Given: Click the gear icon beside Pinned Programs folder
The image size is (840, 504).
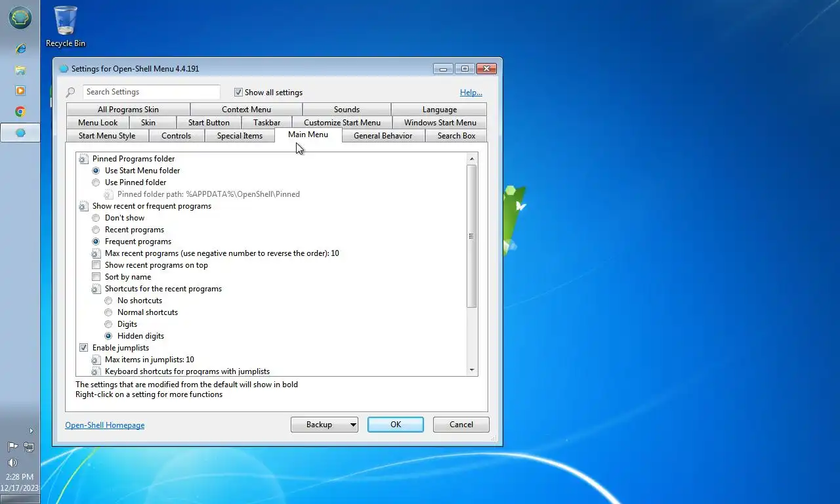Looking at the screenshot, I should point(83,159).
